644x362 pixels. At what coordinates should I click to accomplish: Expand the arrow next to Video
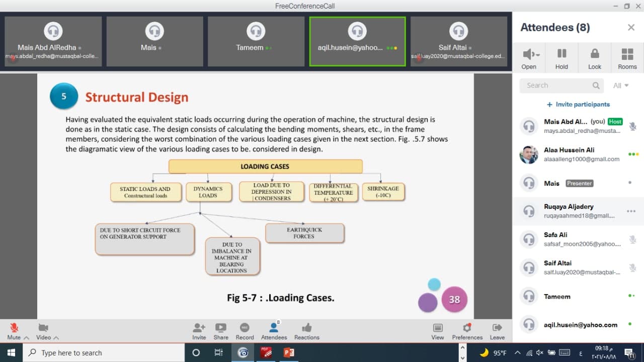point(56,338)
